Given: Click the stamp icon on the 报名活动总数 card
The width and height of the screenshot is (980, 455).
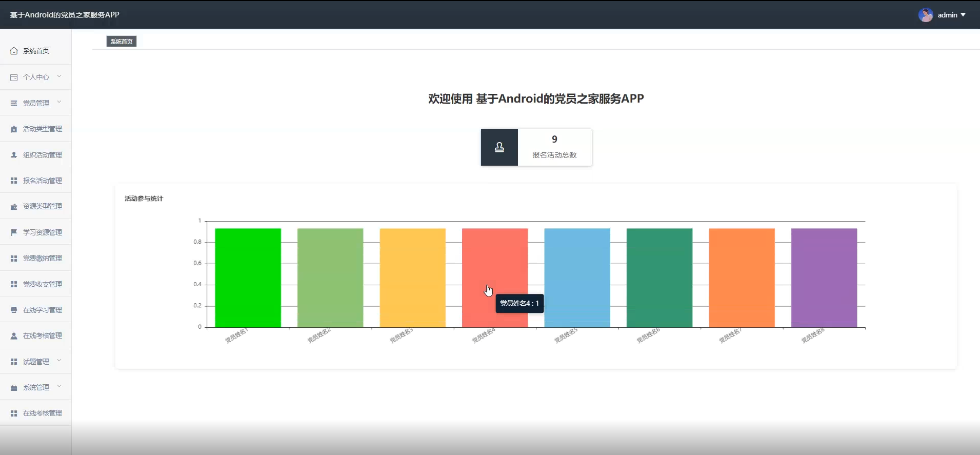Looking at the screenshot, I should (x=499, y=147).
